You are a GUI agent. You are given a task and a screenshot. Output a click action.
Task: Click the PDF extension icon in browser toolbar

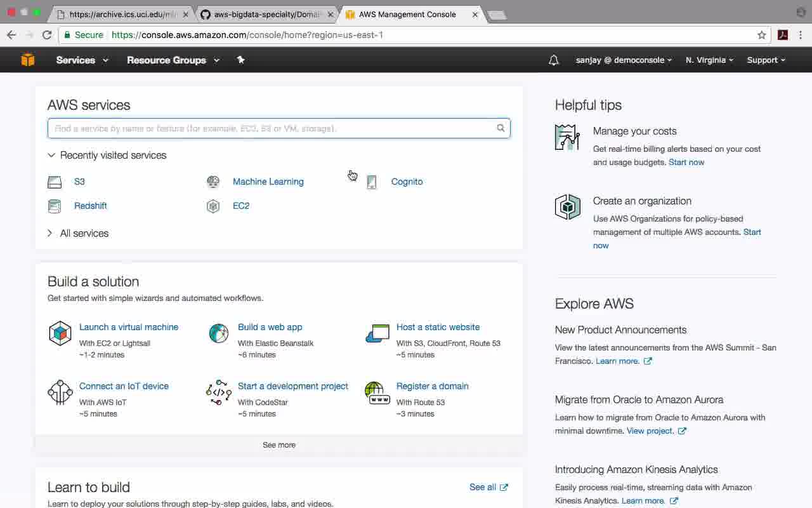(x=783, y=35)
